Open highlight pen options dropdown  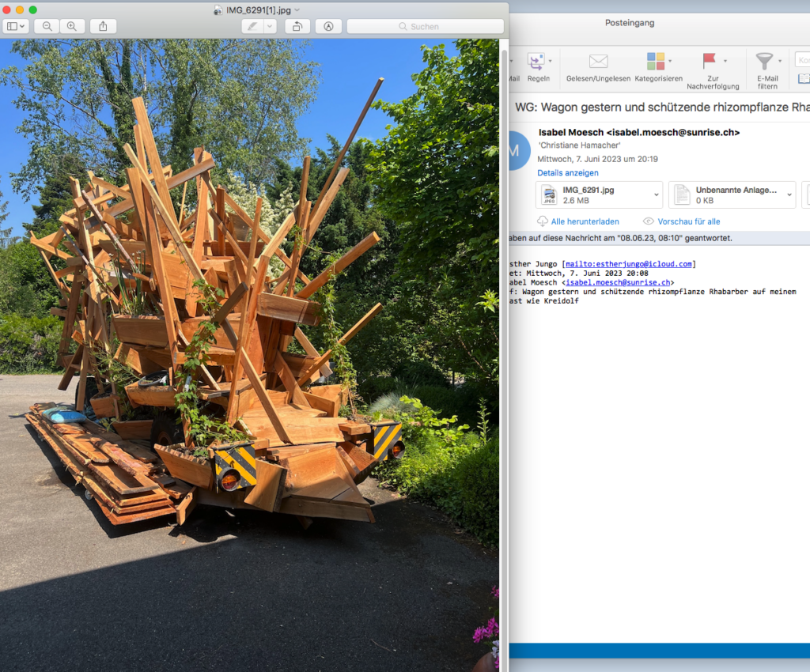coord(270,26)
